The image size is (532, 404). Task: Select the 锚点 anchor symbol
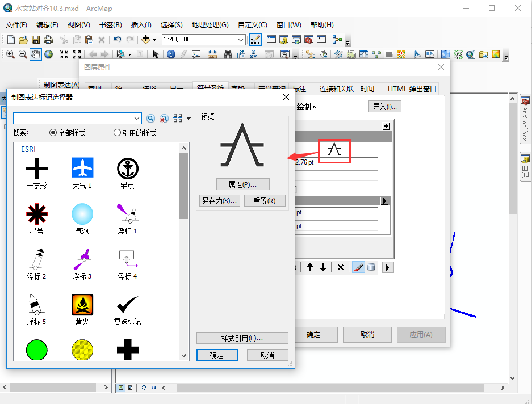point(128,173)
